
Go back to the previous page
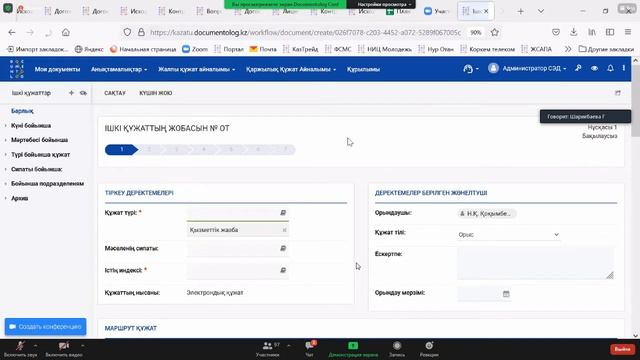coord(12,32)
